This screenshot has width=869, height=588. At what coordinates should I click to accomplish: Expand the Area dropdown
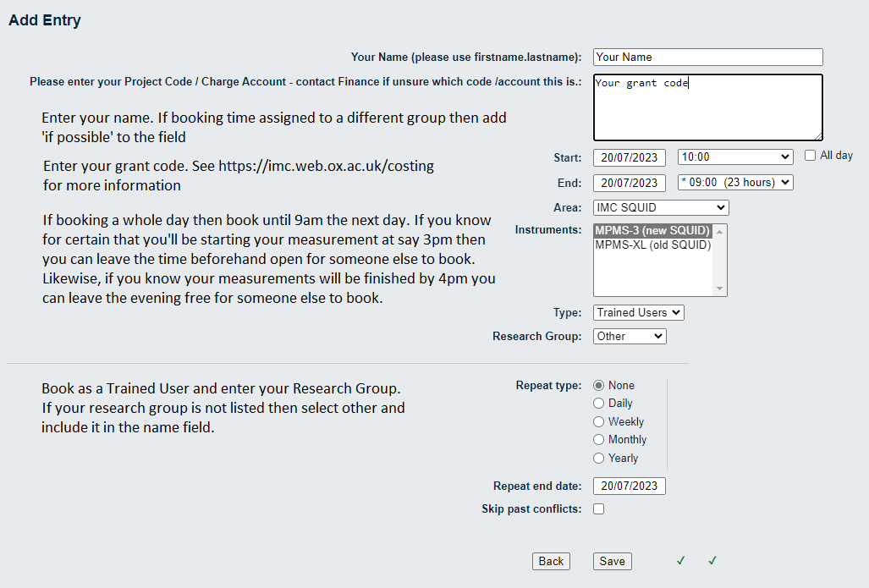click(x=661, y=208)
